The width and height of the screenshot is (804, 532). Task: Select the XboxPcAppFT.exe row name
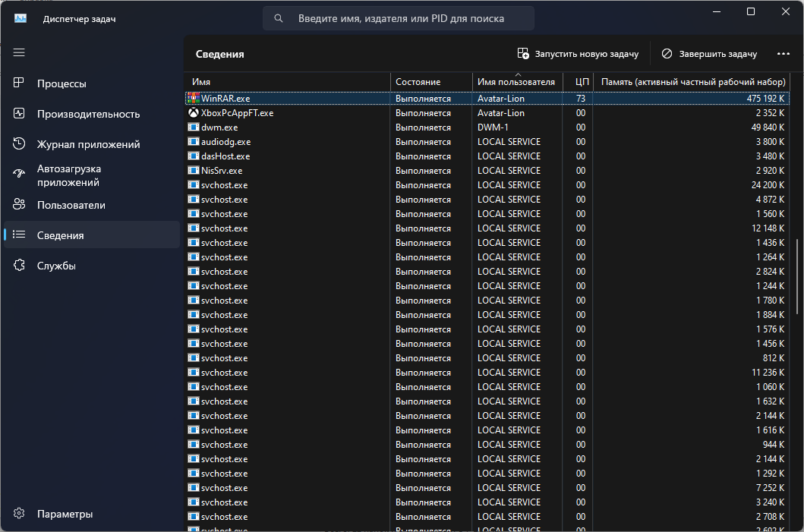click(x=237, y=113)
